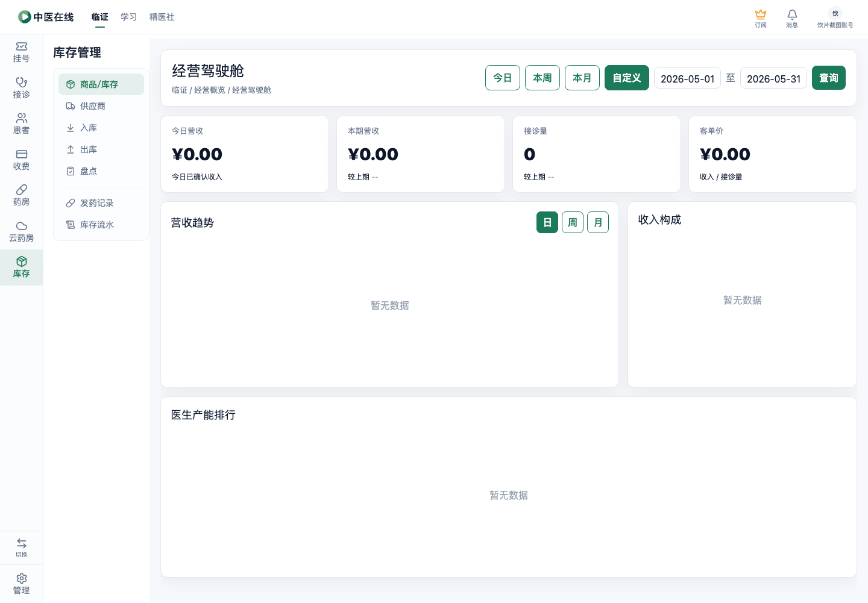
Task: Click the 中医在线 logo icon
Action: pyautogui.click(x=24, y=17)
